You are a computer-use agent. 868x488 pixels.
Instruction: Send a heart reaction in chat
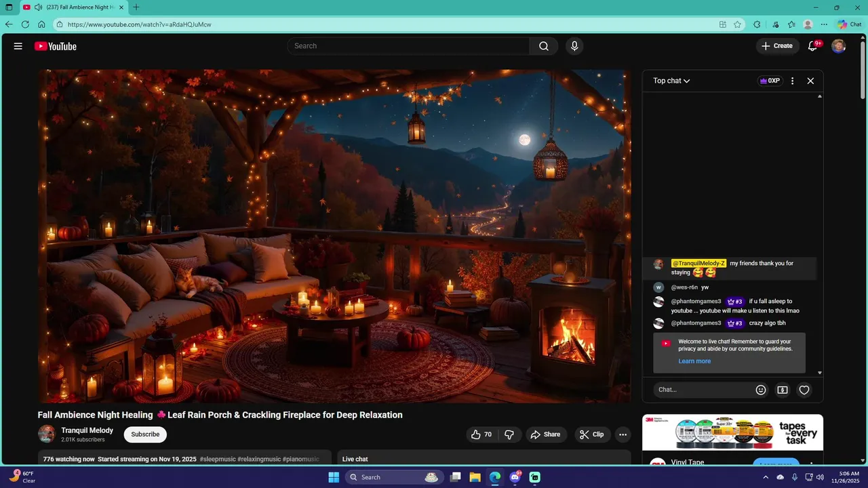click(x=804, y=390)
